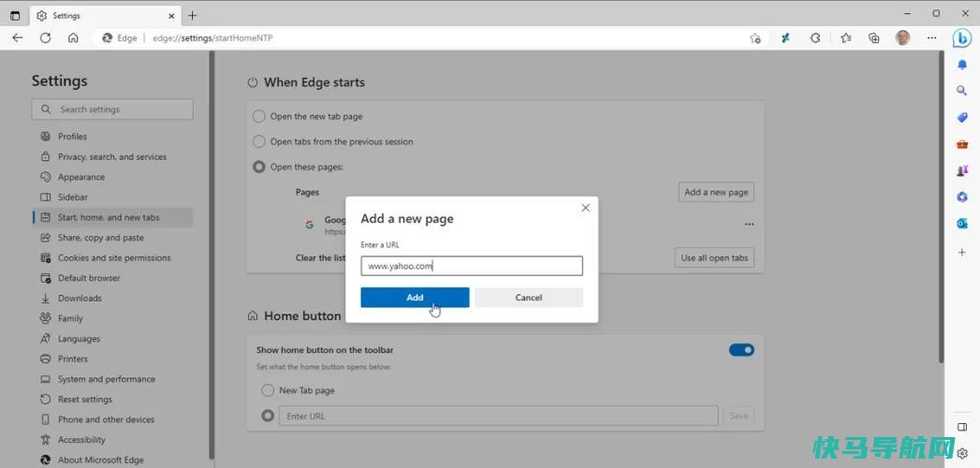Open Share, copy and paste settings

112,238
